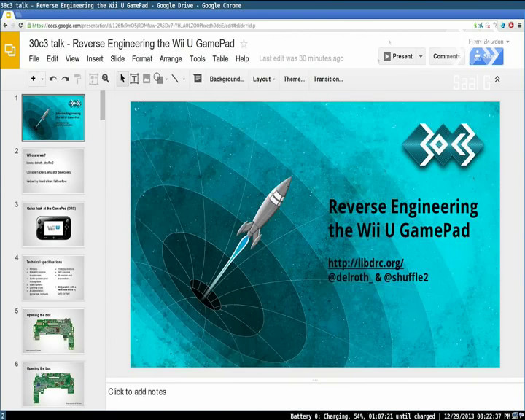The height and width of the screenshot is (420, 525).
Task: Open the Edit menu
Action: coord(52,58)
